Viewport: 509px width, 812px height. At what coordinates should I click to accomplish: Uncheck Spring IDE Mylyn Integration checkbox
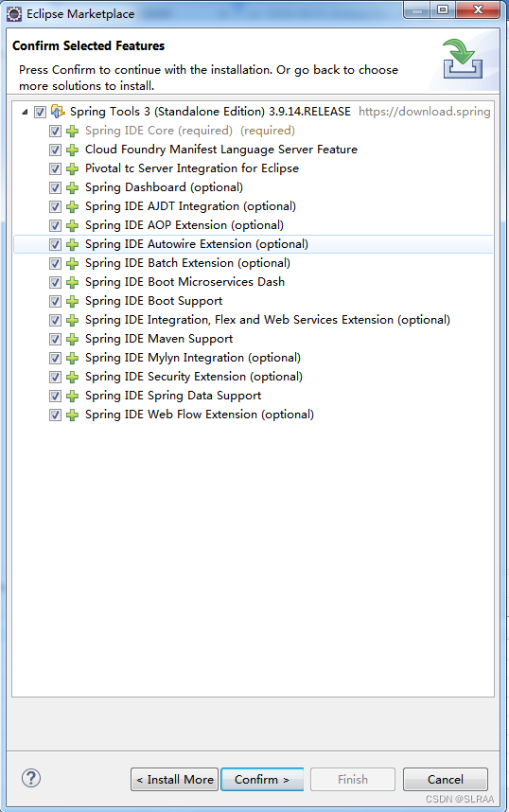coord(56,358)
